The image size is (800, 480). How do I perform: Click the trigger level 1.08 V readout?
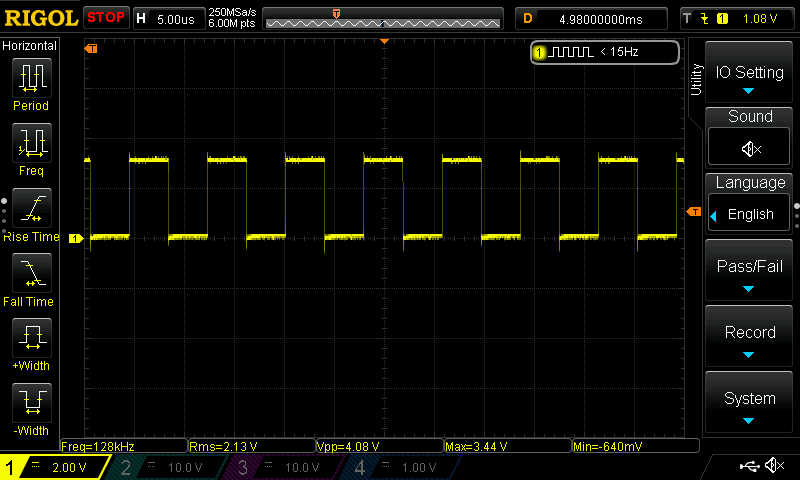click(760, 19)
